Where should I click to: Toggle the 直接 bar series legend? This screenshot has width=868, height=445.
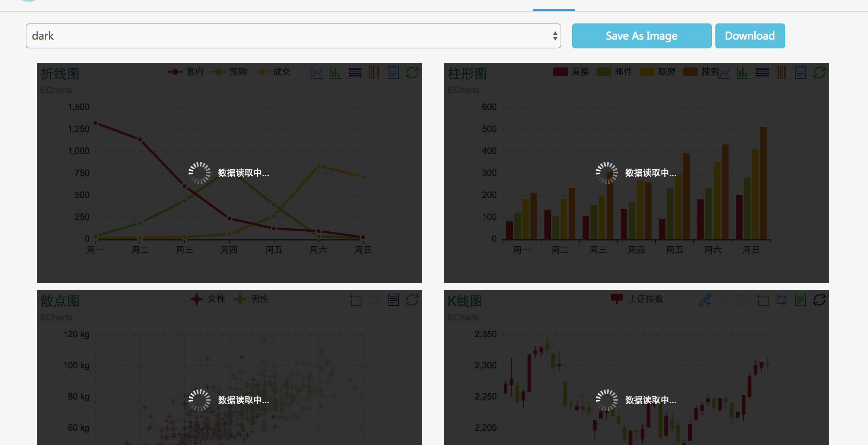571,72
